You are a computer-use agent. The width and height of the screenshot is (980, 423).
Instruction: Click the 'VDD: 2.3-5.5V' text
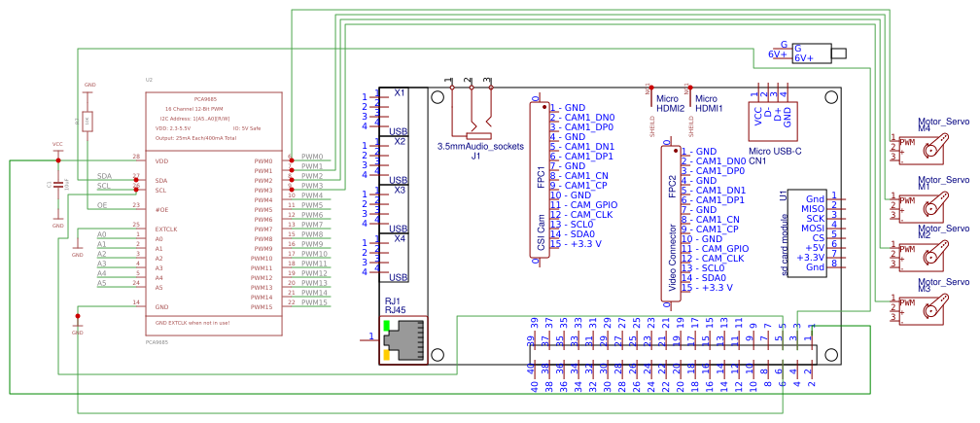pyautogui.click(x=173, y=128)
